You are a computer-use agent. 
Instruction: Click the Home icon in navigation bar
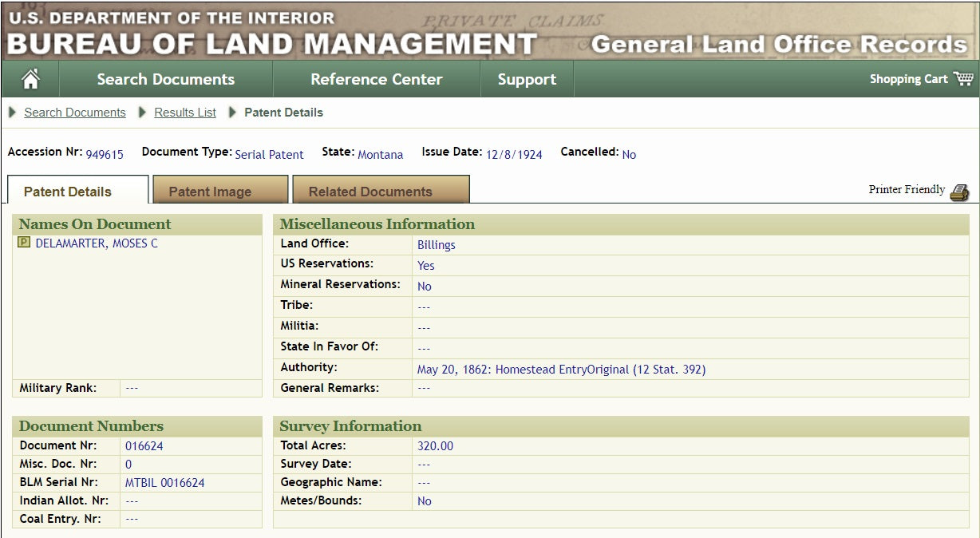(30, 79)
